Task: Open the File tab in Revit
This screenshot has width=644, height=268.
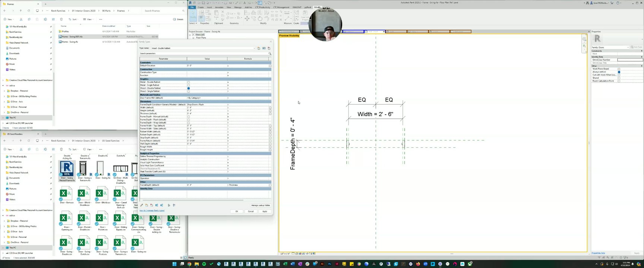Action: click(x=192, y=7)
